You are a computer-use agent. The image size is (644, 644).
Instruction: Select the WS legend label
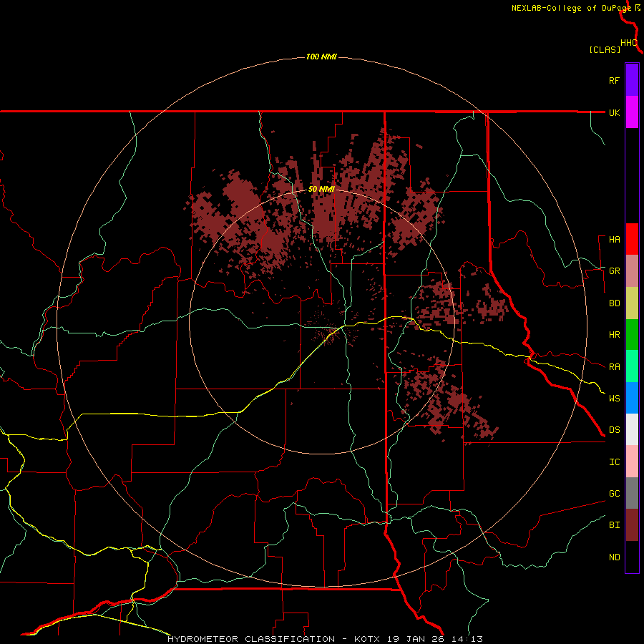614,399
